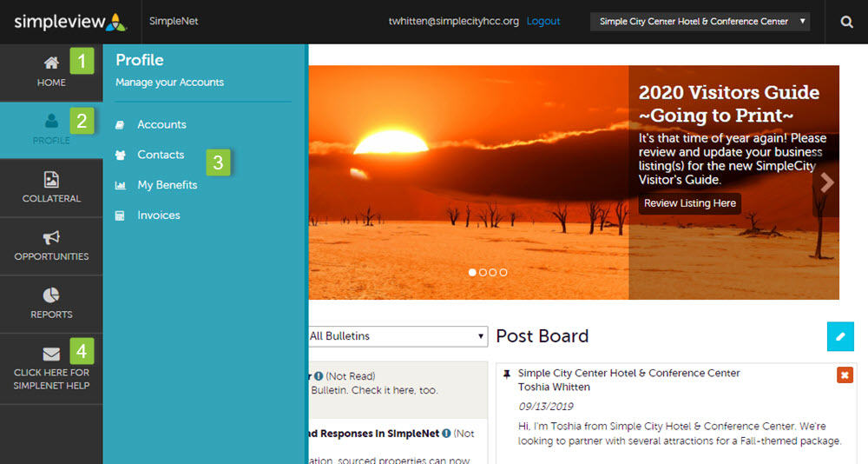Click the Profile panel title

140,60
